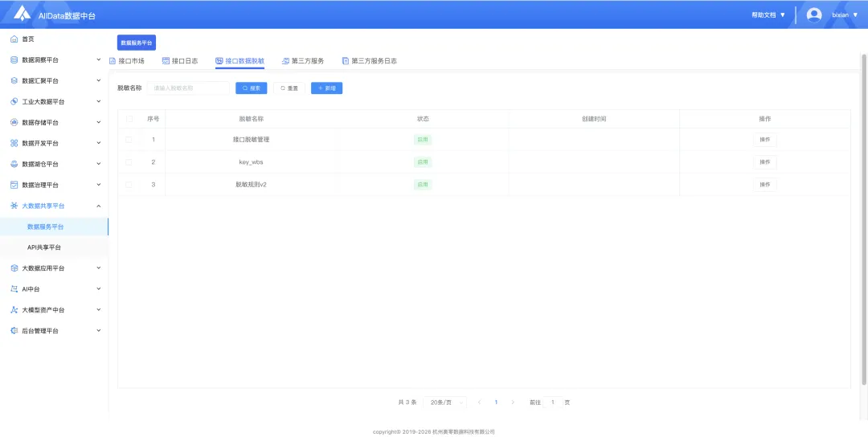Screen dimensions: 868x441
Task: Click the 首页 home icon
Action: pyautogui.click(x=14, y=39)
